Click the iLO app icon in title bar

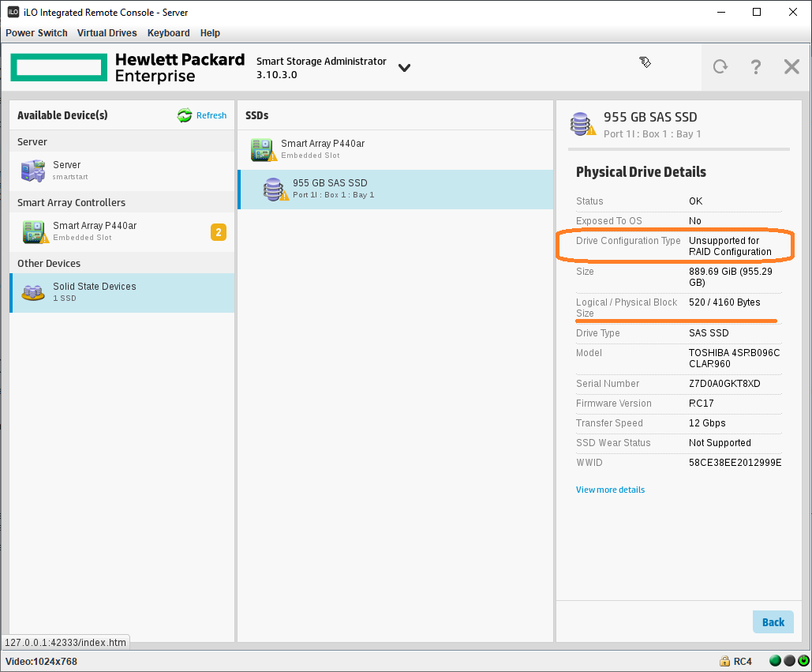click(x=13, y=12)
